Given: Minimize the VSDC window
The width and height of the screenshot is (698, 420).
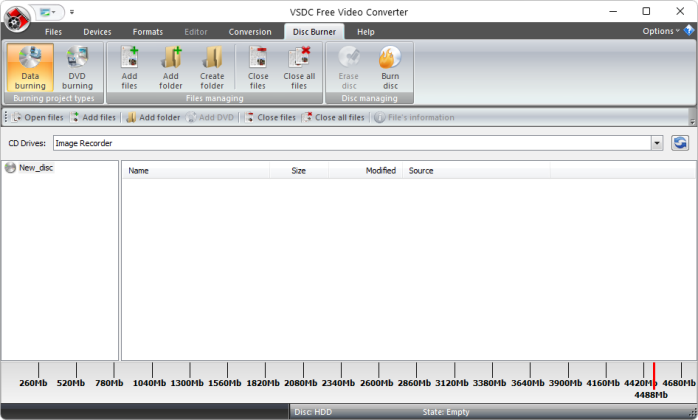Looking at the screenshot, I should pyautogui.click(x=613, y=12).
